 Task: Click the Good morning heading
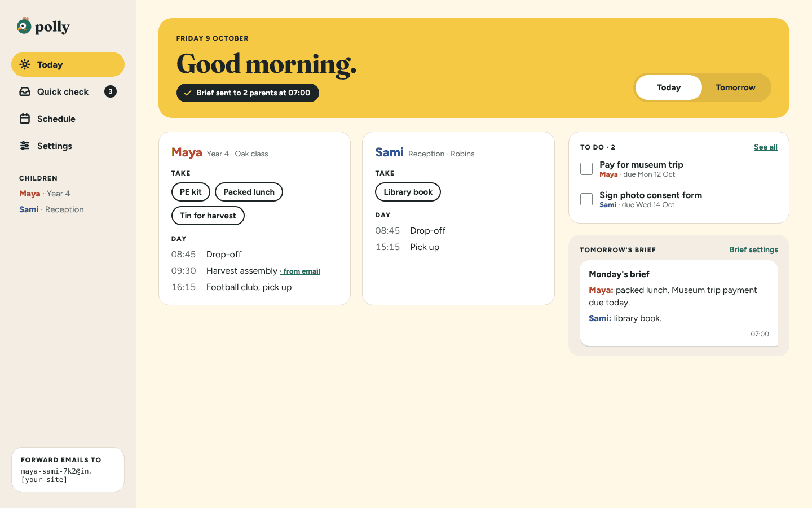[x=267, y=64]
